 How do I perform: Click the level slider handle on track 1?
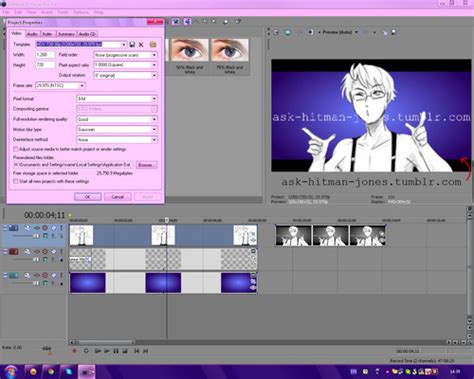36,236
